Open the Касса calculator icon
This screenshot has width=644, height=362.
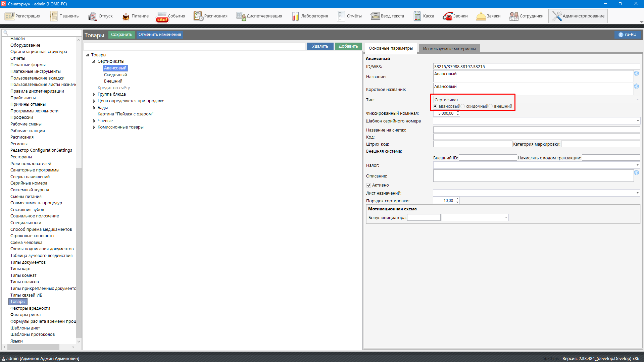tap(417, 16)
